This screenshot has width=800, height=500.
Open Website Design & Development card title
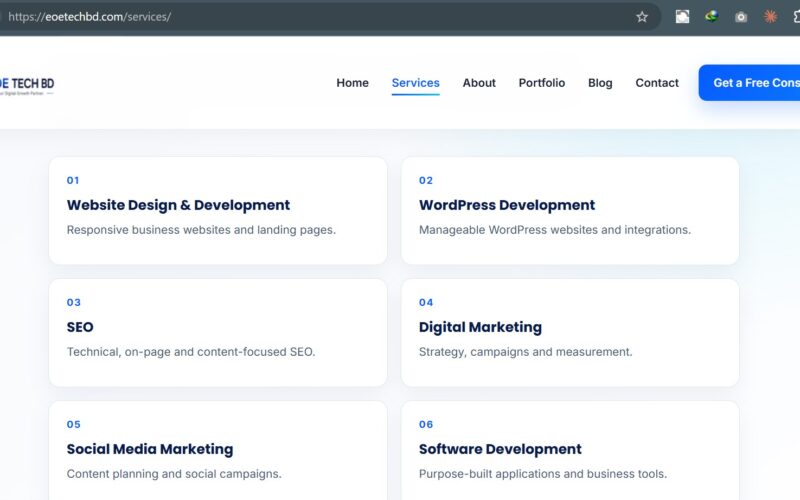point(178,205)
